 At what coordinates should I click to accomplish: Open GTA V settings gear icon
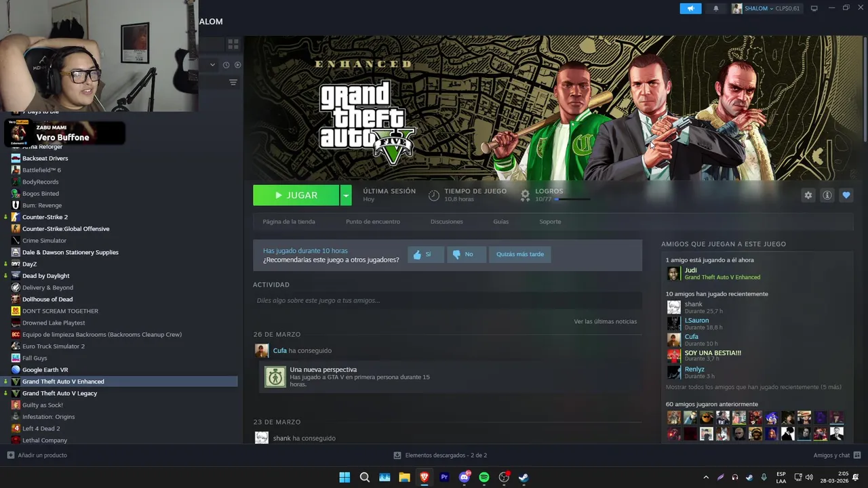tap(808, 195)
